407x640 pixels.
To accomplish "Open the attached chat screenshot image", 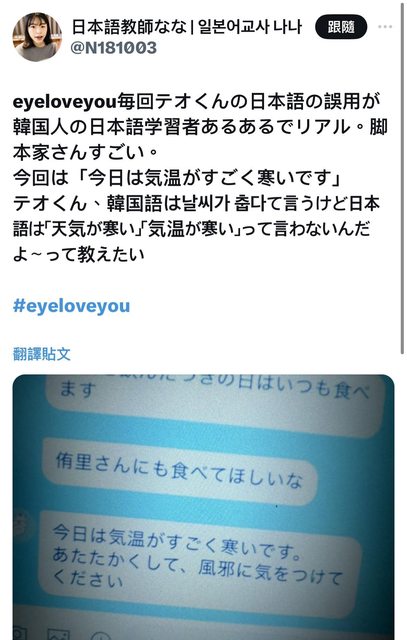I will coord(203,507).
